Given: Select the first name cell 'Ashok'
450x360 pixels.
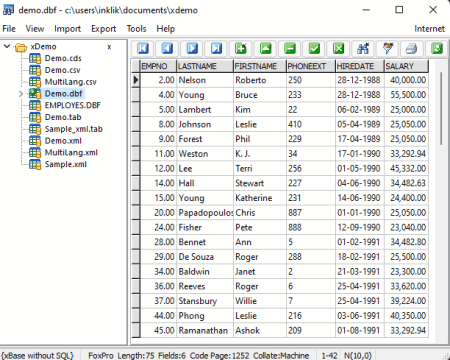Looking at the screenshot, I should tap(260, 331).
